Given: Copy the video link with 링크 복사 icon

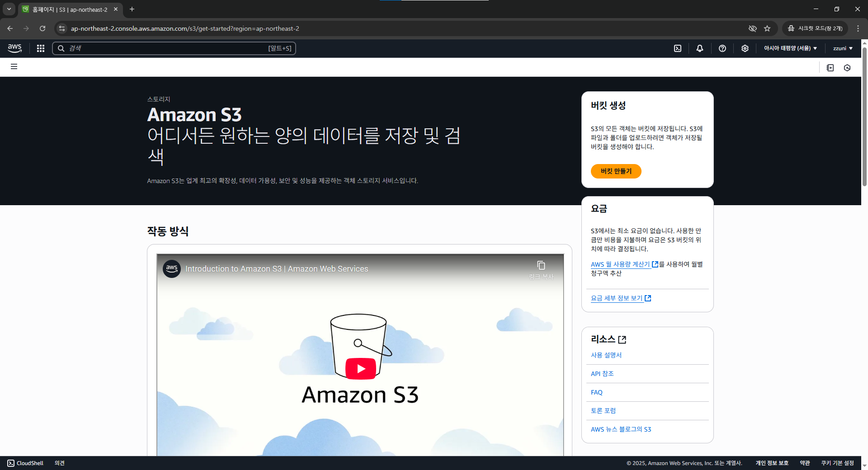Looking at the screenshot, I should pyautogui.click(x=541, y=270).
